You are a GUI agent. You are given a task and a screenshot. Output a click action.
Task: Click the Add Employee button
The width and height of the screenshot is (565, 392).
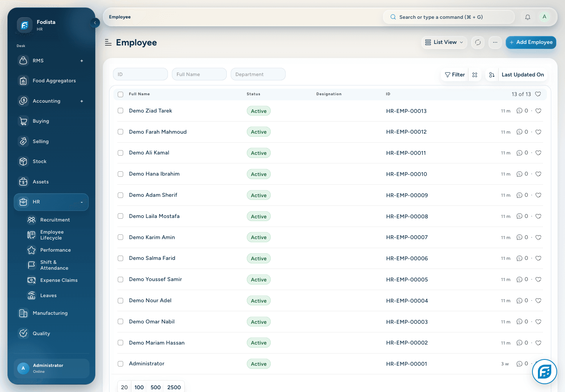531,42
